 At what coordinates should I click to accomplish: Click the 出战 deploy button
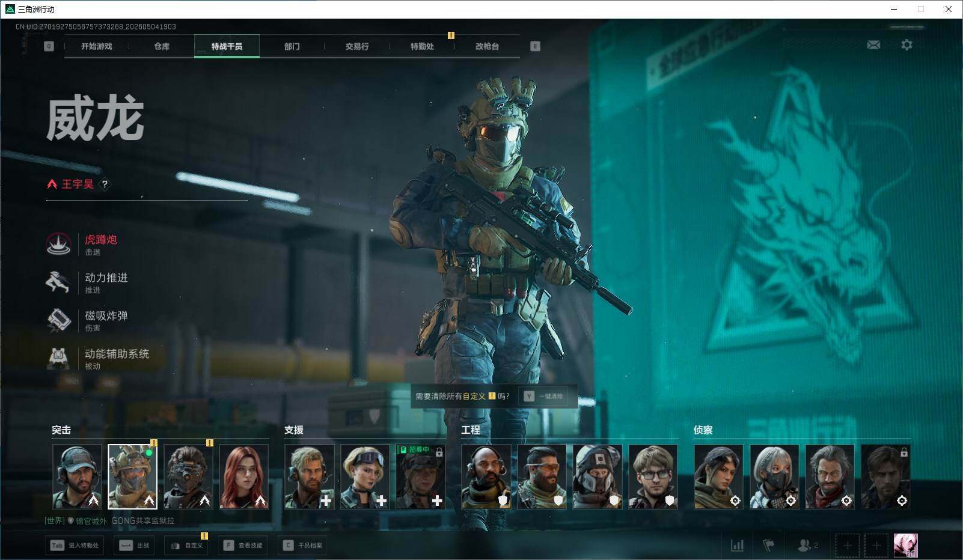(x=135, y=546)
